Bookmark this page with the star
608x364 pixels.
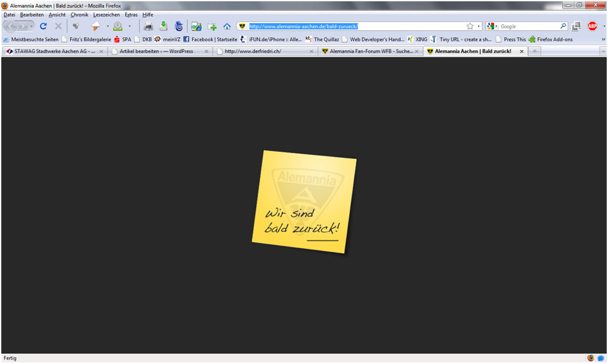click(x=470, y=26)
